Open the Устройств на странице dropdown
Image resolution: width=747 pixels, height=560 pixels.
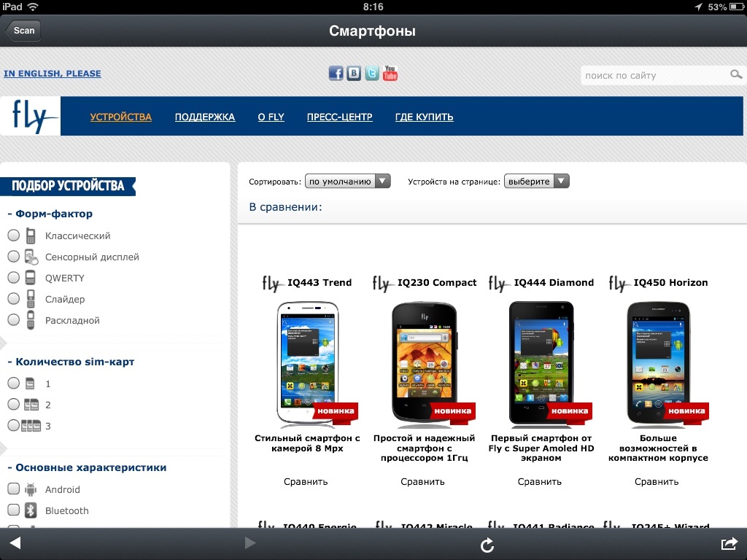coord(536,182)
